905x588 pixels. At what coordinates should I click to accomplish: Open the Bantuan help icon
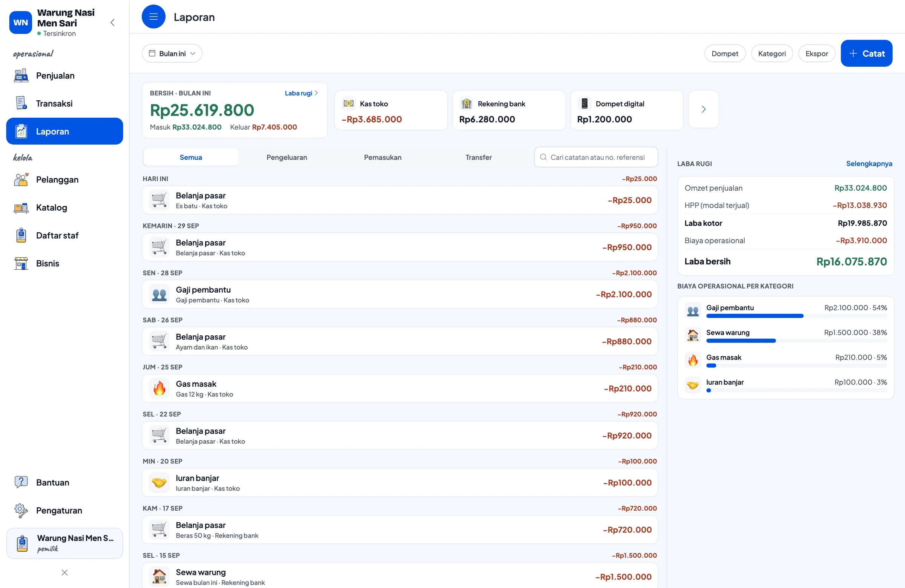tap(21, 483)
